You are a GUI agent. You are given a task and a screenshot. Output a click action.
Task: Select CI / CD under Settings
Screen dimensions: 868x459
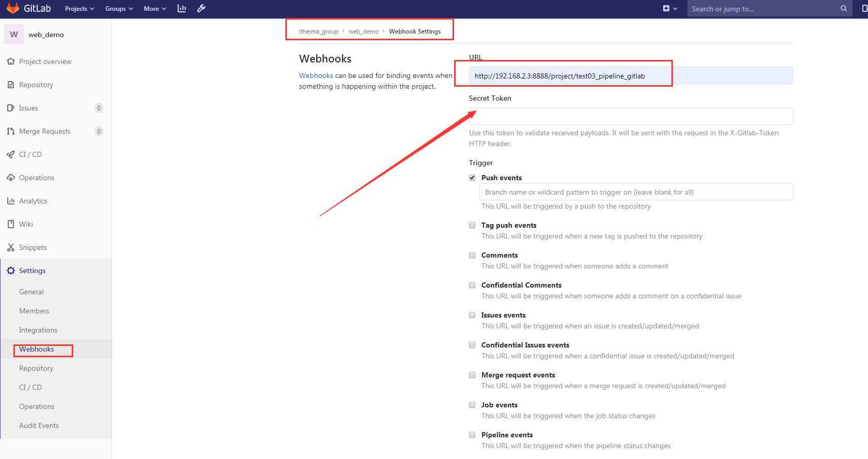[x=30, y=387]
